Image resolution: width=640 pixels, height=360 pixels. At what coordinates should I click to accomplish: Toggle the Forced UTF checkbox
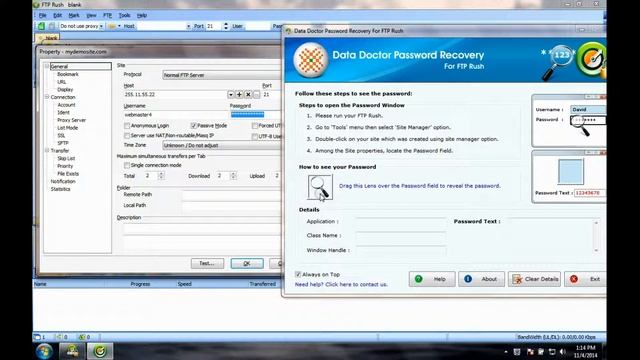(x=255, y=126)
